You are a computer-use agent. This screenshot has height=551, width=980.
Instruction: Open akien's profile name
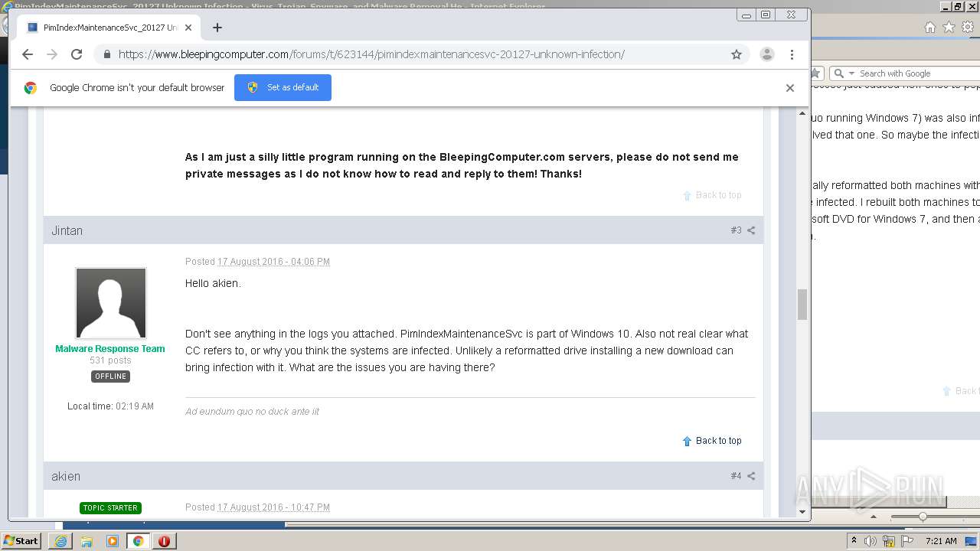tap(66, 476)
